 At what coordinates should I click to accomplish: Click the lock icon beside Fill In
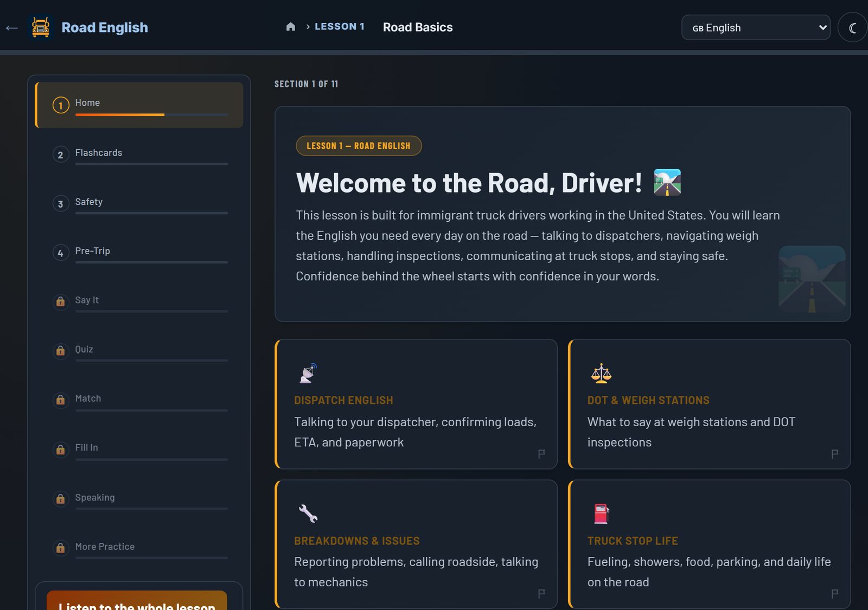coord(60,450)
